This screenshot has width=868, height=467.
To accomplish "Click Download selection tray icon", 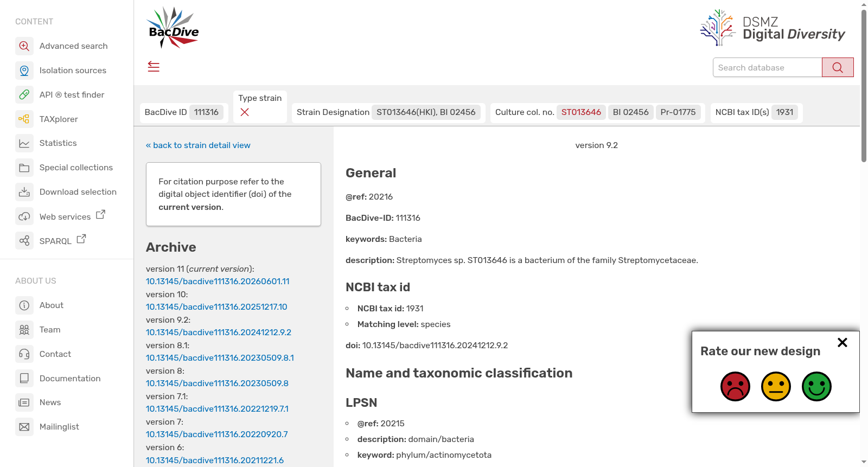I will [24, 192].
